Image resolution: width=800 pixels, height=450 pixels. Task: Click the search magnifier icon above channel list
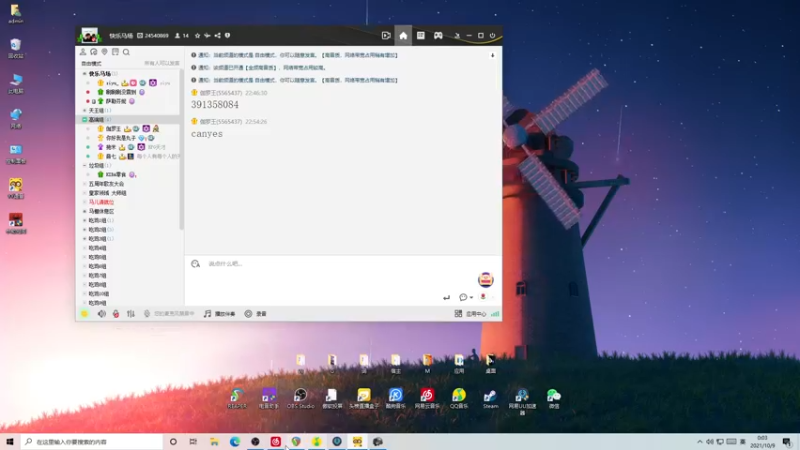[x=126, y=52]
